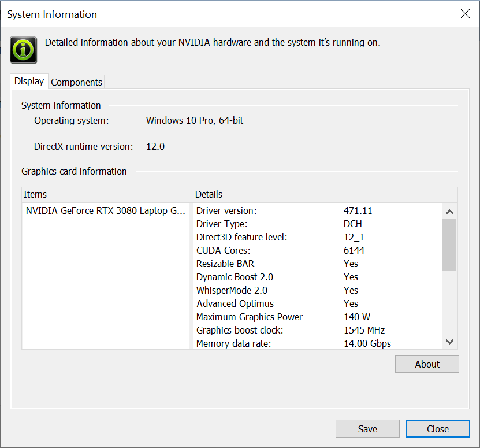Select the Advanced Optimus row
Screen dimensions: 480x448
318,303
